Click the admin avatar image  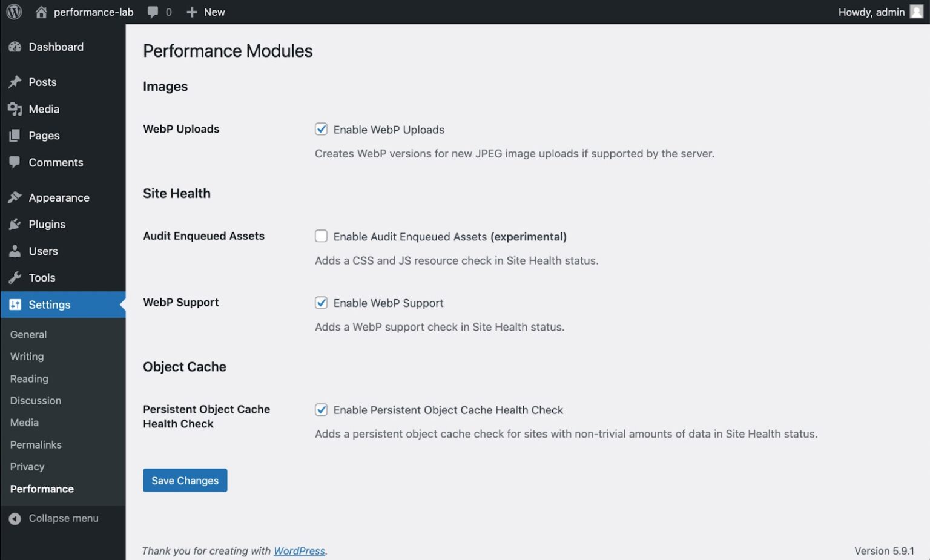[x=917, y=12]
